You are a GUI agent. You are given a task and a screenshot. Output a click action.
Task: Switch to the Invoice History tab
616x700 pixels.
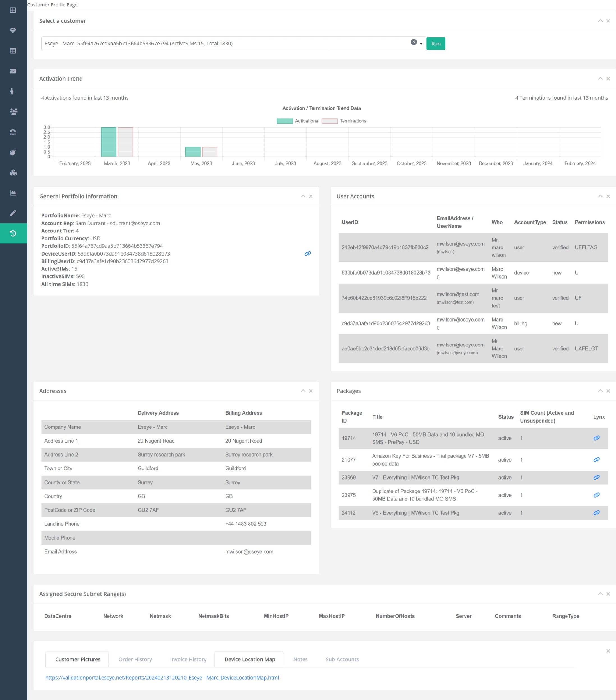tap(188, 659)
